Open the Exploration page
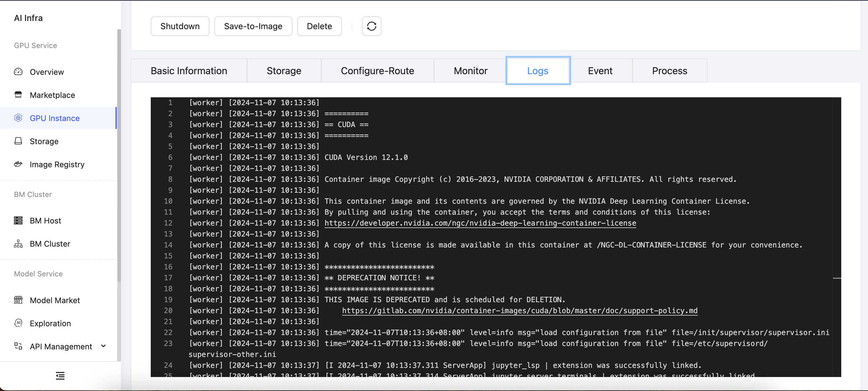The width and height of the screenshot is (868, 391). click(x=58, y=323)
